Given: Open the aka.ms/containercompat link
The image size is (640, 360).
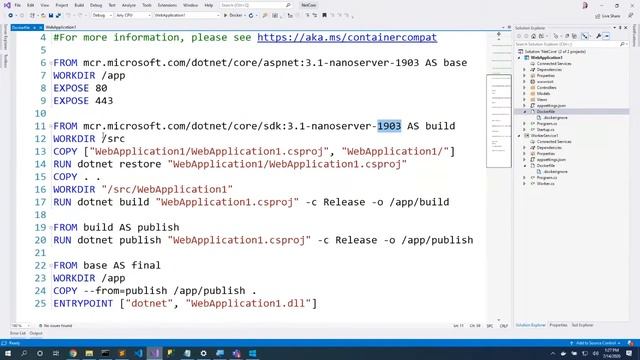Looking at the screenshot, I should [347, 38].
